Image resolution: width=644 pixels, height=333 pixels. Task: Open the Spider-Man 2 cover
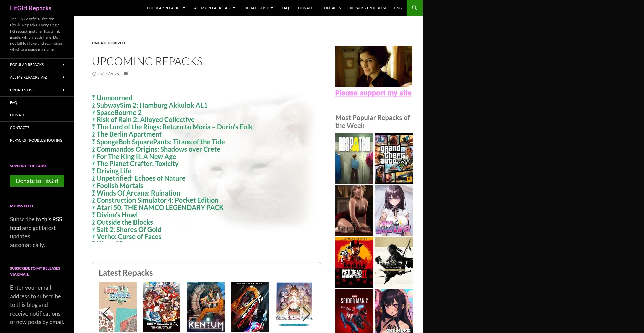coord(354,311)
